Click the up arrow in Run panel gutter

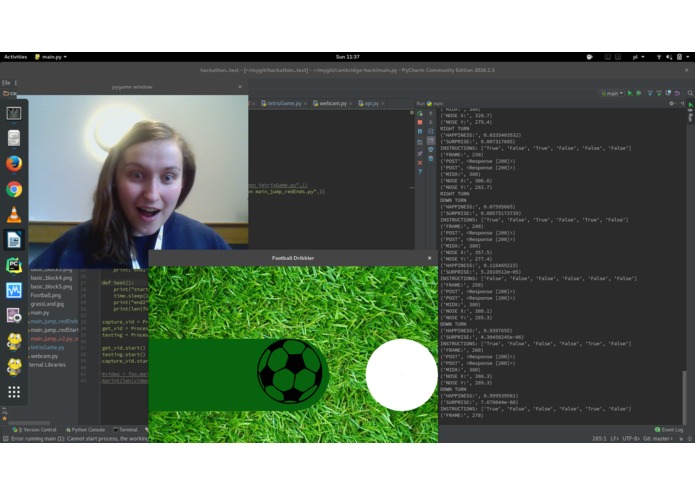[x=430, y=113]
